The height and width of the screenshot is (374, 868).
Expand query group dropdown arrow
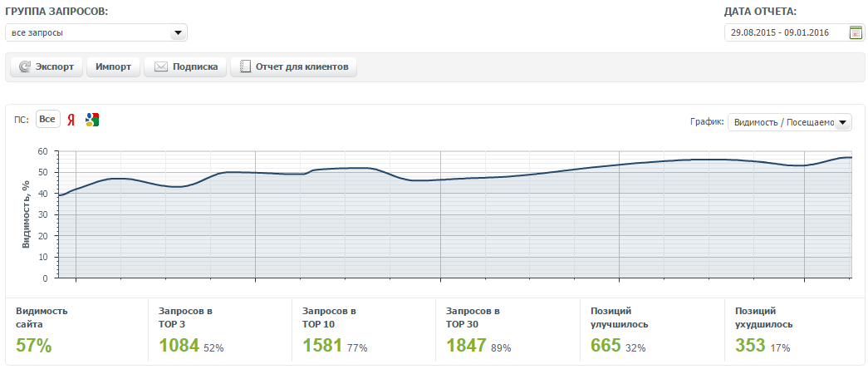(178, 32)
